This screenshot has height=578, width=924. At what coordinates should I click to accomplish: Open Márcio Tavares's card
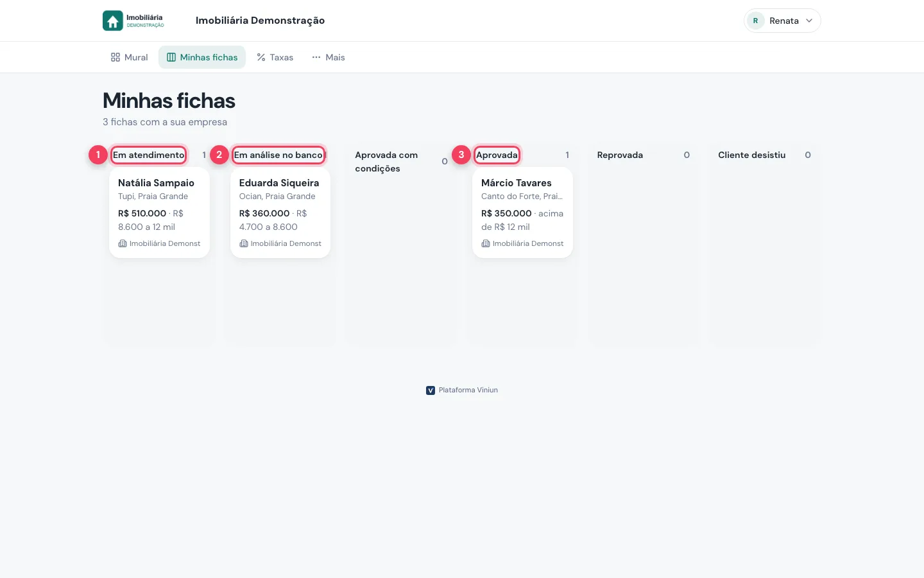[x=522, y=213]
